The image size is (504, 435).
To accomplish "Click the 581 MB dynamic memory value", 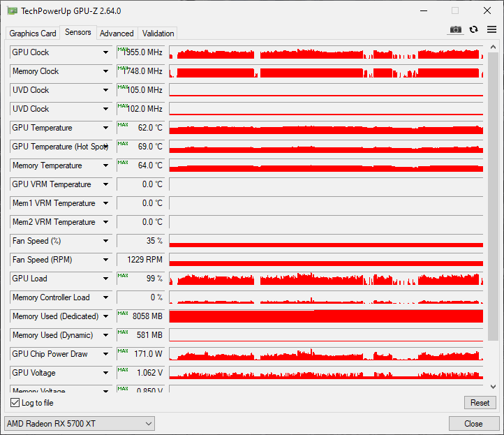I will click(x=141, y=335).
